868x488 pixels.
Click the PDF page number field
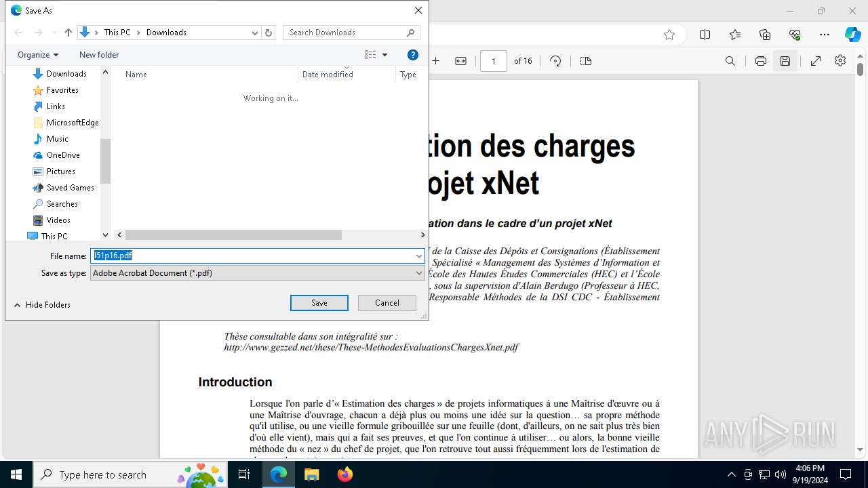pyautogui.click(x=494, y=61)
